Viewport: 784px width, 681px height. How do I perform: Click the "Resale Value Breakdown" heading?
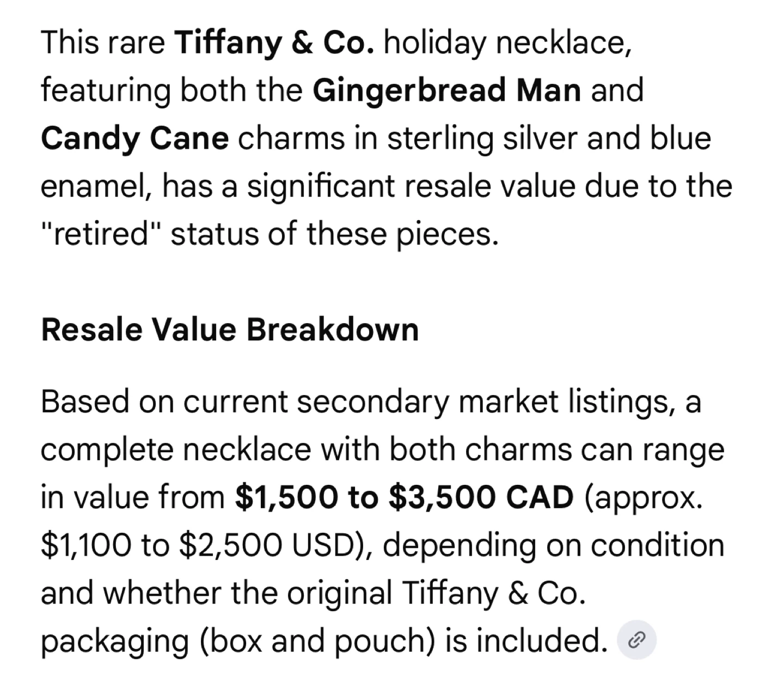pyautogui.click(x=230, y=330)
